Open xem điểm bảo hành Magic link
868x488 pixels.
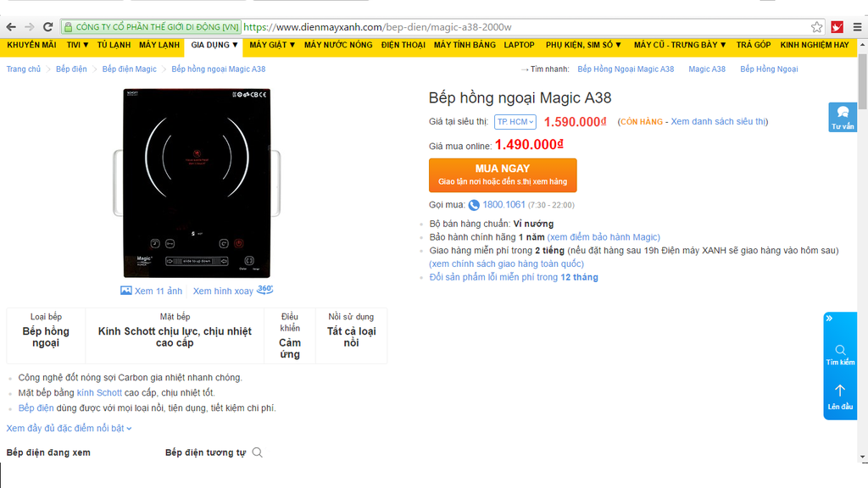tap(604, 237)
